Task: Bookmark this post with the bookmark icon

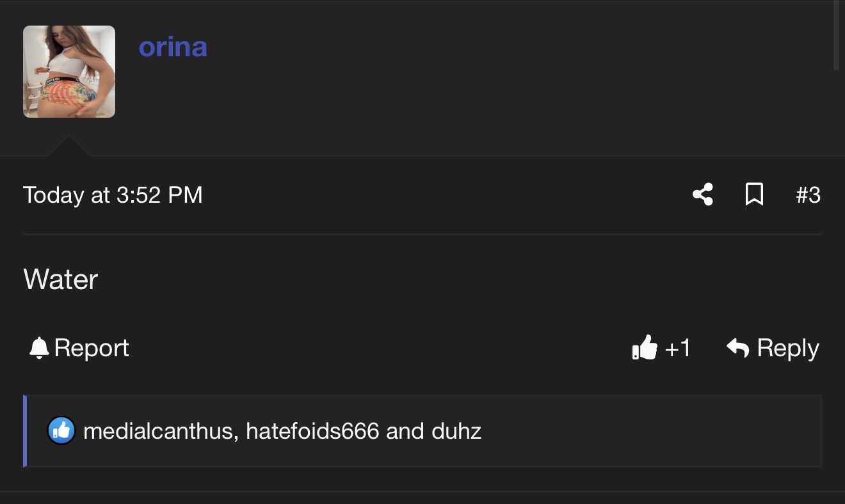Action: (x=755, y=194)
